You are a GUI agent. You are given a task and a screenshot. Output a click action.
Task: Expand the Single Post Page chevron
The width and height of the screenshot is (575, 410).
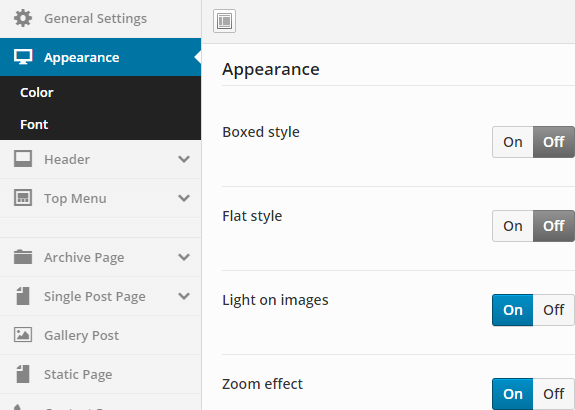[184, 296]
